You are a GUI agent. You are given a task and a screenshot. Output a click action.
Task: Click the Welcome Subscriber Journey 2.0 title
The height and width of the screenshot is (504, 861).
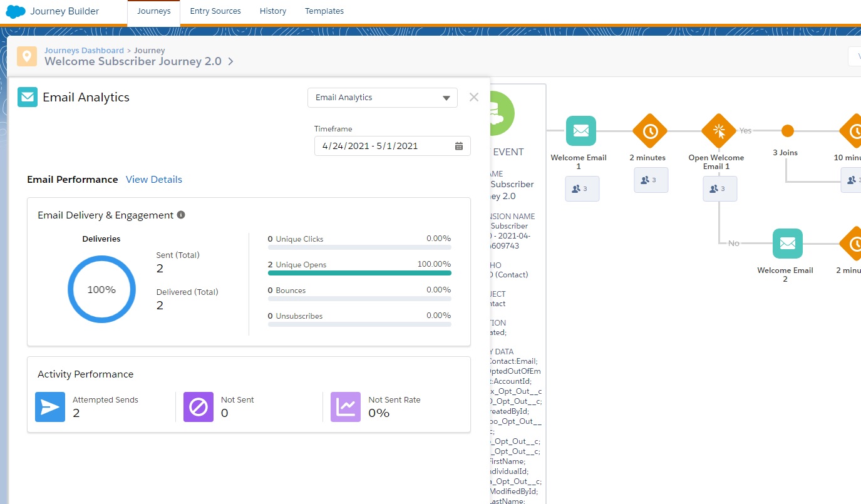[133, 61]
